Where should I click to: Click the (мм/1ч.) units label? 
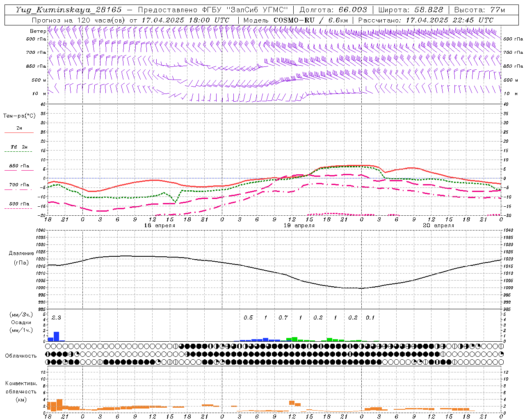[21, 330]
